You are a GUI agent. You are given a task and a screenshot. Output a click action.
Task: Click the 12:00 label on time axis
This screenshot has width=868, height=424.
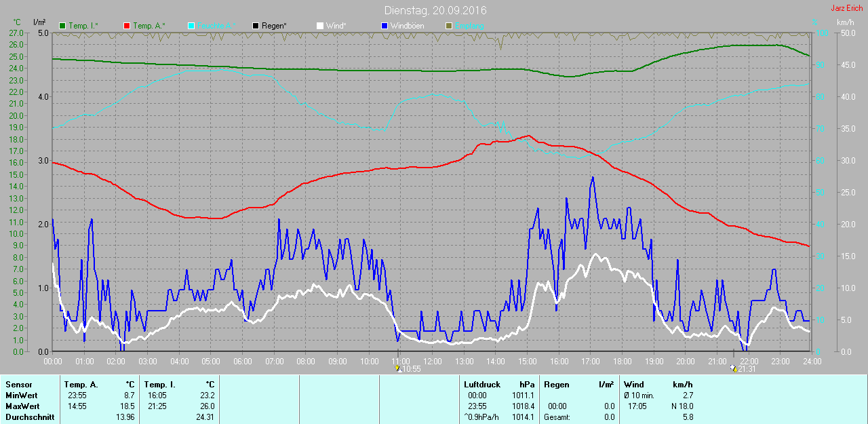[x=432, y=361]
